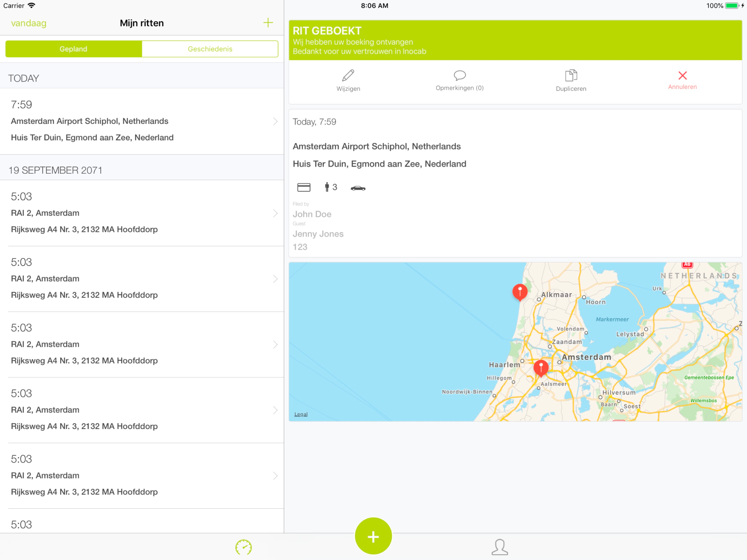The image size is (747, 560).
Task: Tap the plus icon in Mijn ritten header
Action: click(x=268, y=23)
